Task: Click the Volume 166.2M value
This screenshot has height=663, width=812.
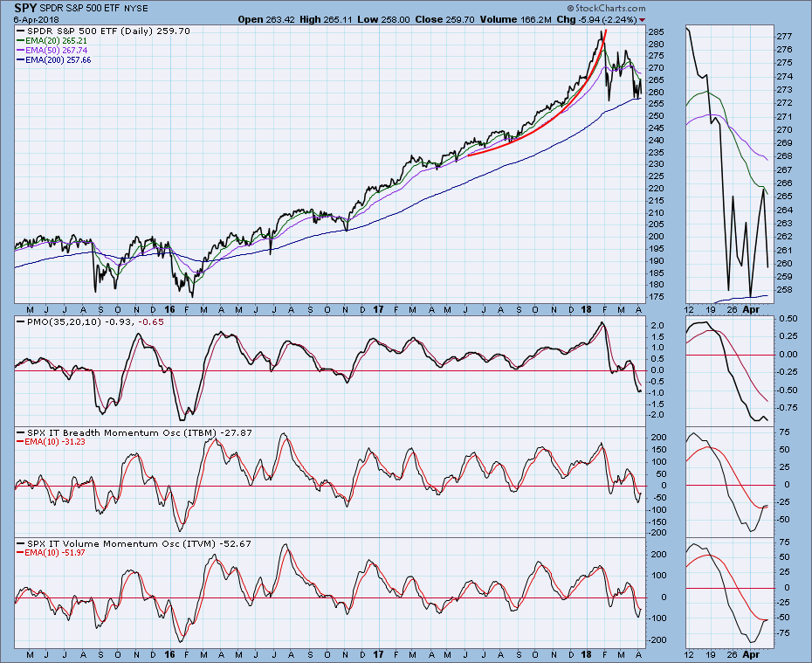Action: click(516, 20)
